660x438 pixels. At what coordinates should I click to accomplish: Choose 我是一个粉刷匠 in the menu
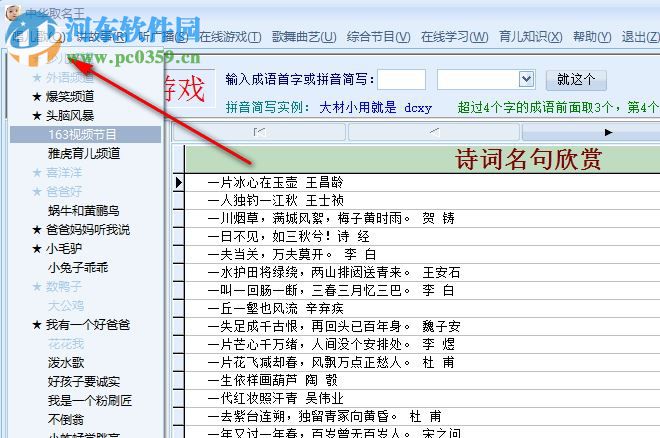pos(85,401)
